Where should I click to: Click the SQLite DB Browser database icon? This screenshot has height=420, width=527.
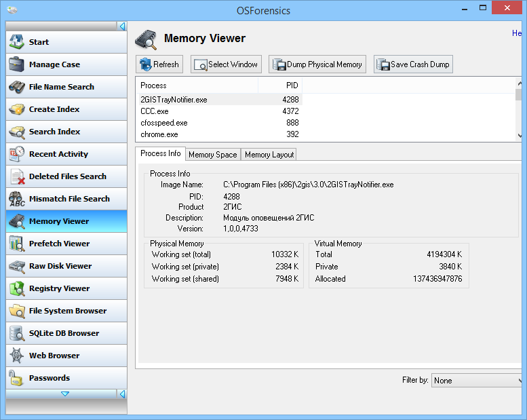tap(16, 333)
